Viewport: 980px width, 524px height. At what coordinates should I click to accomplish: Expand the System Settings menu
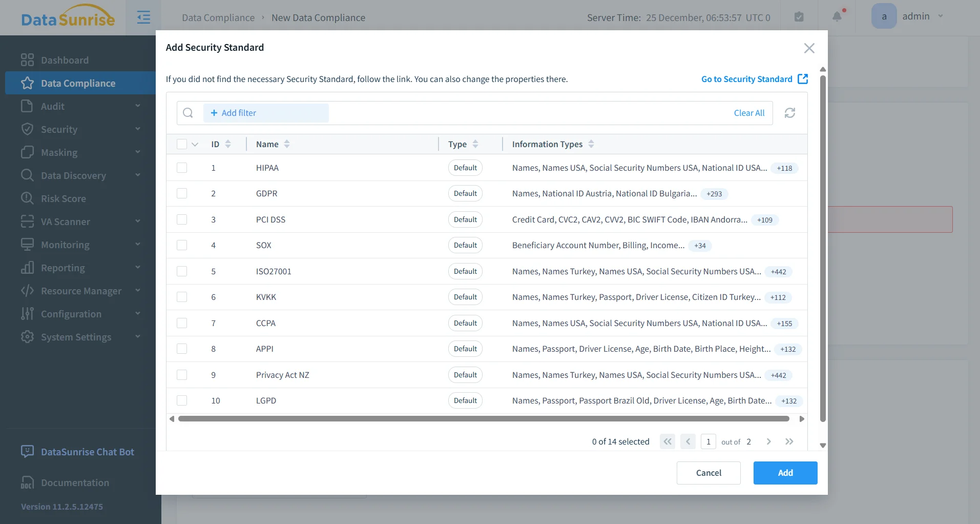(x=76, y=337)
